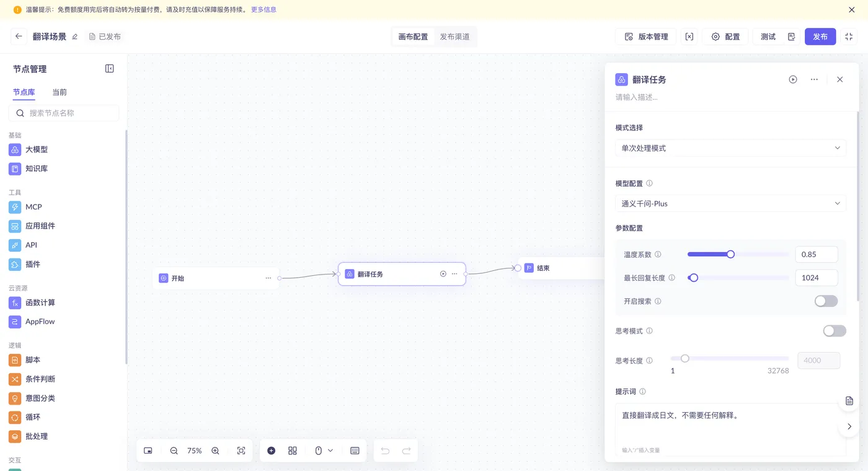
Task: Open more options in 翻译任务 panel header
Action: coord(814,79)
